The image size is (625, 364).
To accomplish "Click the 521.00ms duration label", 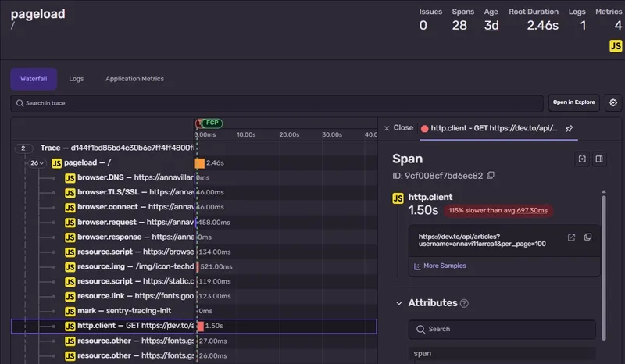I will pos(216,266).
